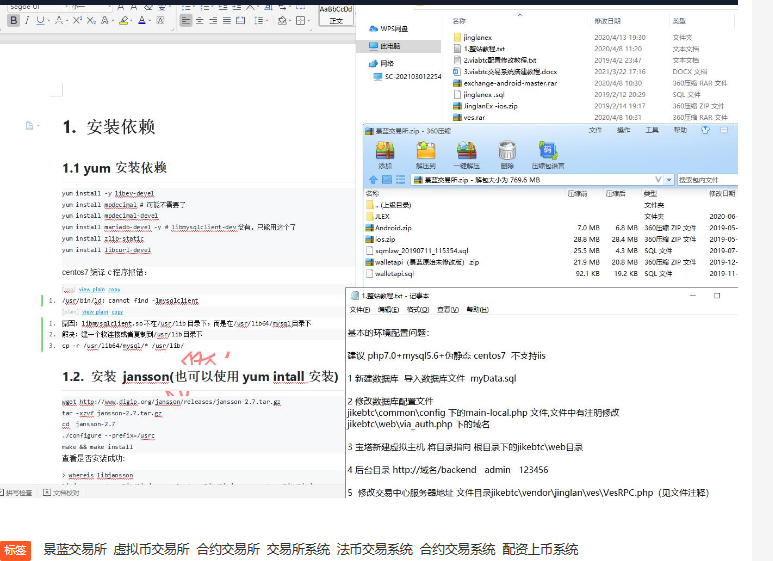The image size is (773, 561).
Task: Click 拼写检查 in document status bar
Action: click(x=16, y=492)
